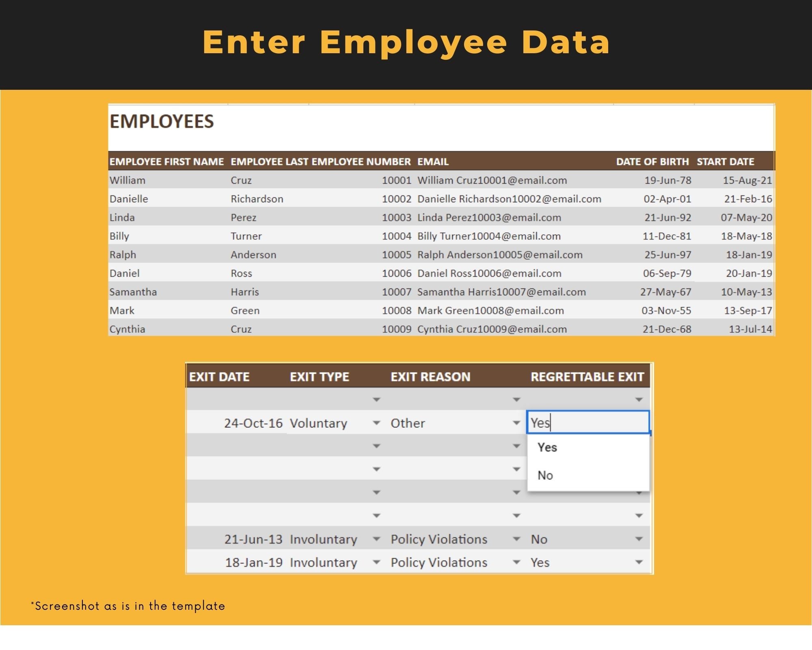This screenshot has height=650, width=812.
Task: Open Exit Type dropdown in the top empty row
Action: [x=376, y=400]
